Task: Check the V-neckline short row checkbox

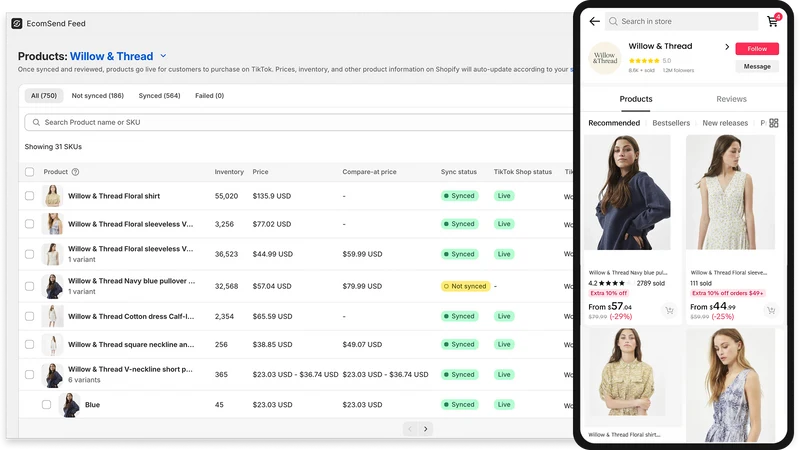Action: click(x=30, y=374)
